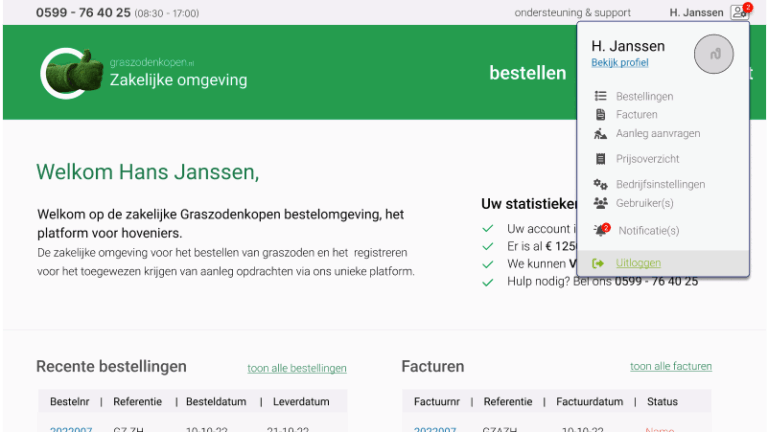The image size is (768, 432).
Task: Click toon alle bestellingen link
Action: tap(297, 368)
